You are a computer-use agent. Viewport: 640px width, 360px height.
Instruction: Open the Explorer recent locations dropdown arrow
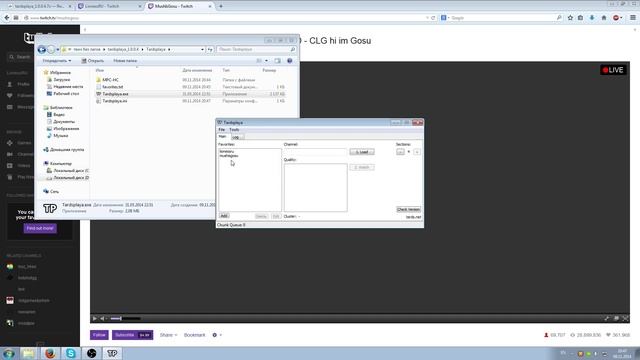click(58, 49)
